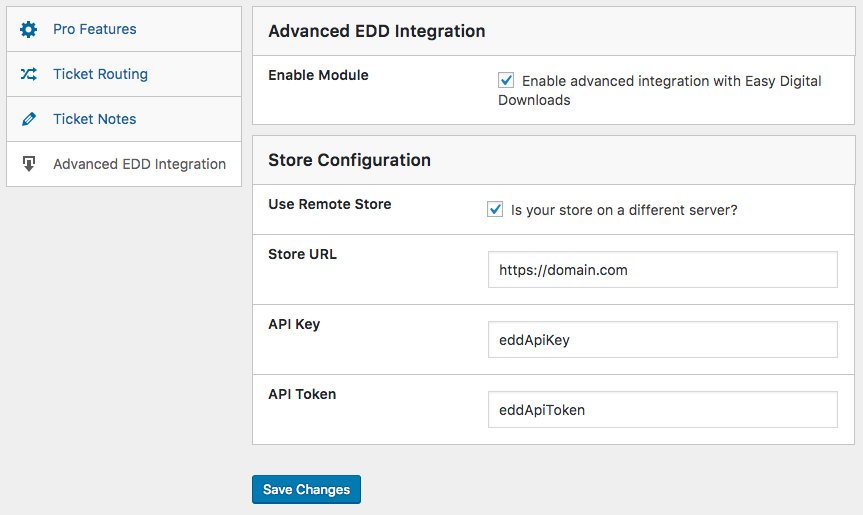Click the bold 'Use Remote Store' row label

329,204
